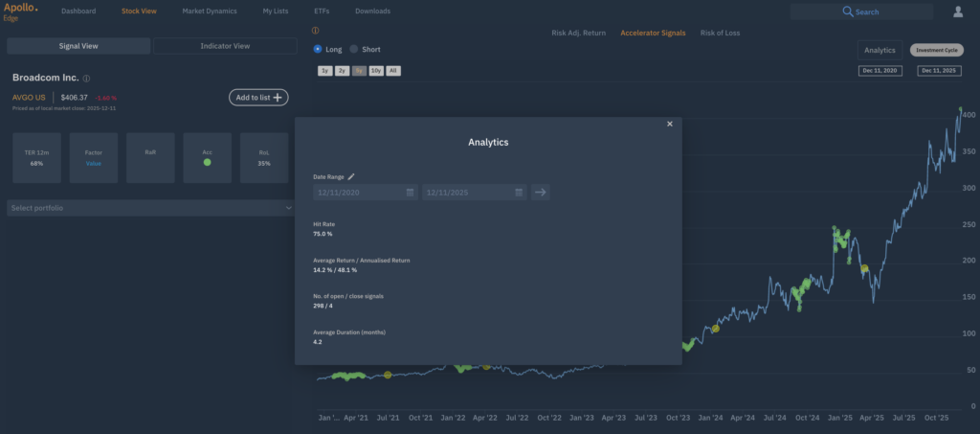Open the start date calendar icon

point(411,193)
